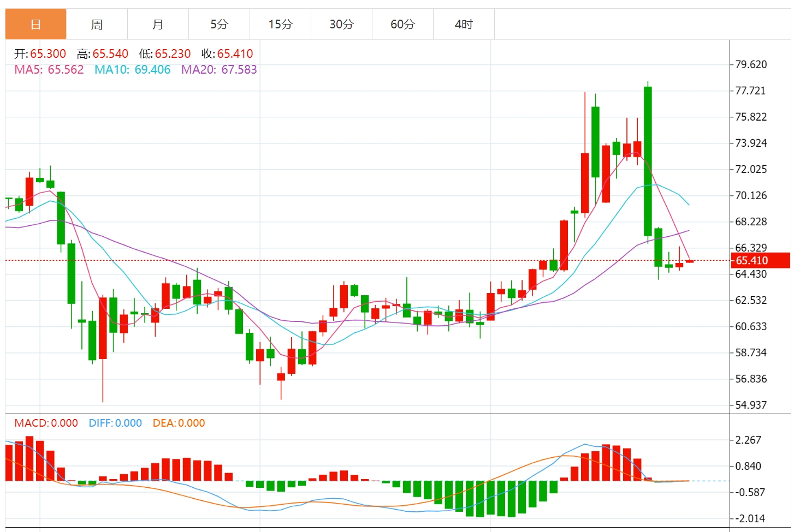Click the 56.836 price axis label
Viewport: 800px width, 532px height.
pyautogui.click(x=751, y=379)
